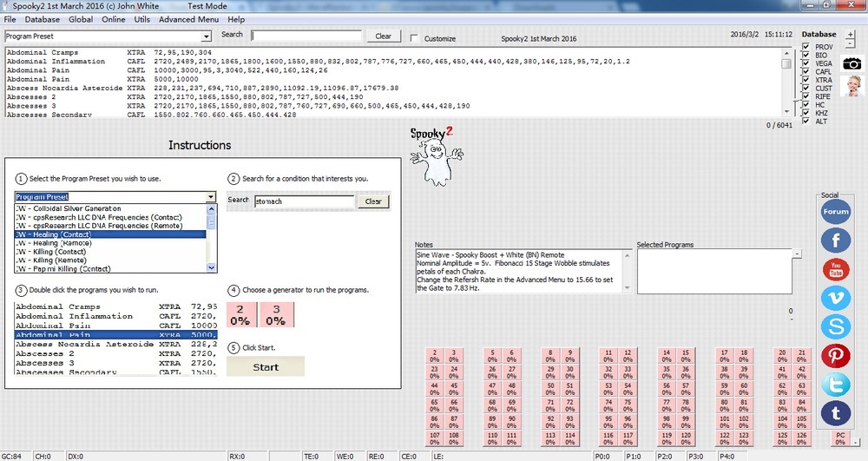868x461 pixels.
Task: Select generator 126 in the generator grid
Action: click(801, 439)
